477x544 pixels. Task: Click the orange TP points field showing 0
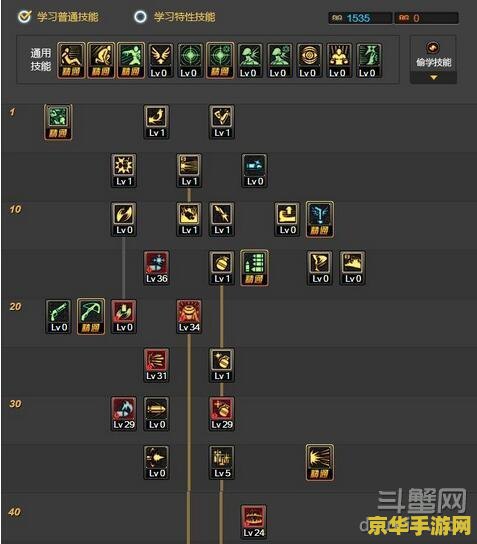(427, 18)
